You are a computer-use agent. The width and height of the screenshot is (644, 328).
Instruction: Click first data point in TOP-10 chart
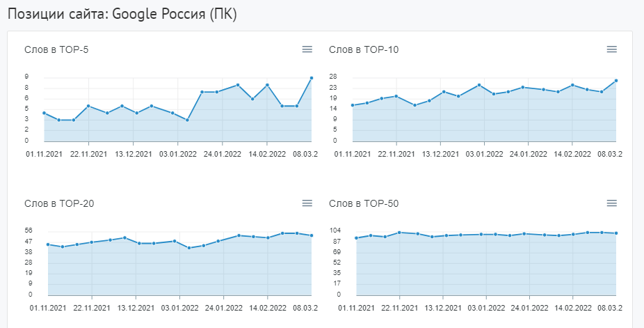353,105
